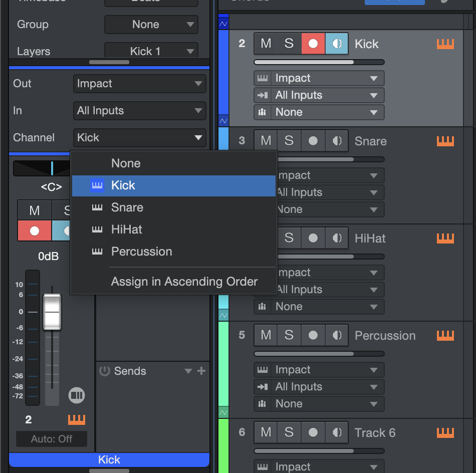Open the Layers dropdown showing Kick 1
The image size is (476, 473).
pos(151,51)
